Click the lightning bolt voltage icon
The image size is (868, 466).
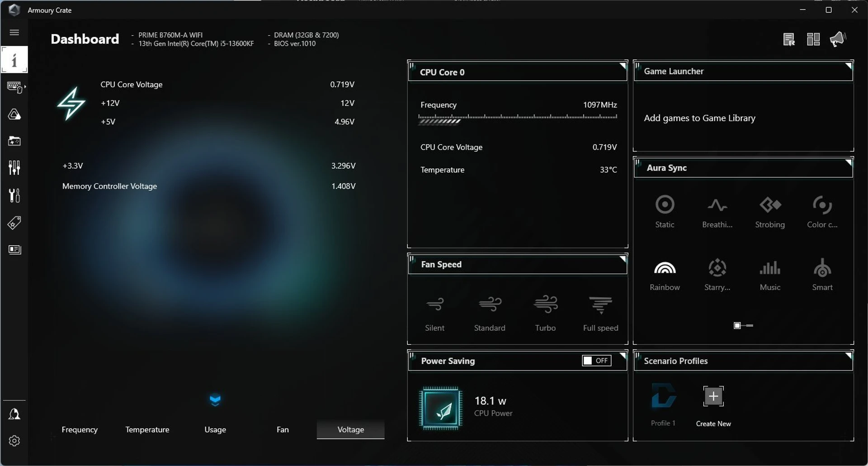tap(71, 103)
